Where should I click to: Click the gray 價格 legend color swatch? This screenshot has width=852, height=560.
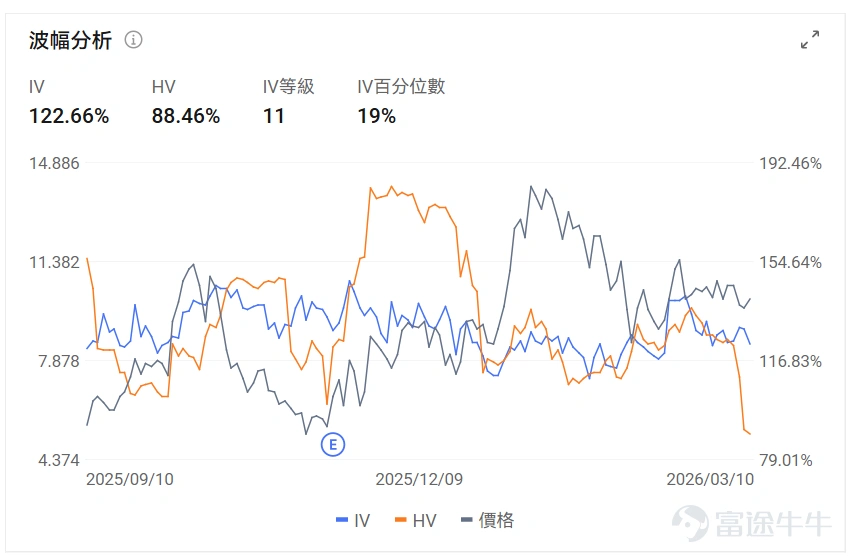(467, 520)
